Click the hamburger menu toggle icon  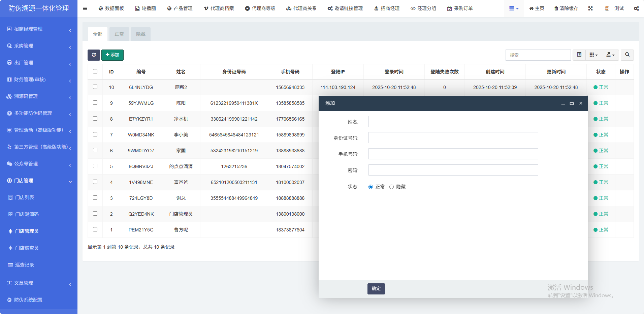(85, 8)
